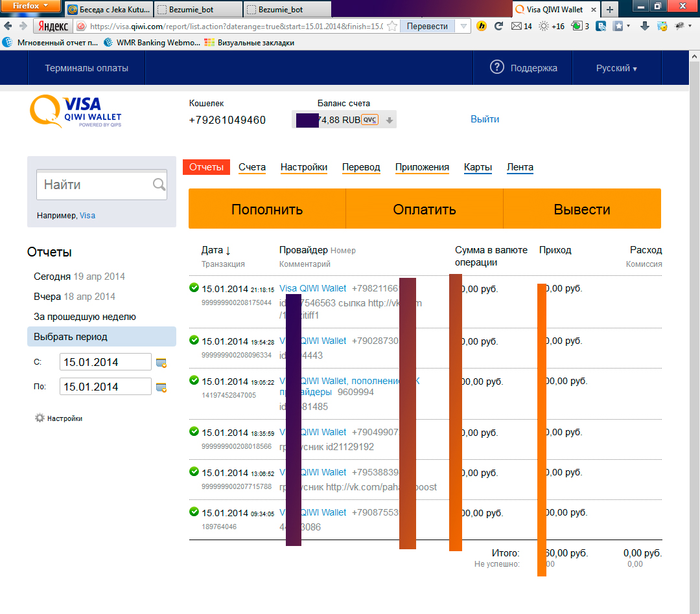Viewport: 700px width, 614px height.
Task: Click green check of 09:34:05 transaction
Action: [x=194, y=512]
